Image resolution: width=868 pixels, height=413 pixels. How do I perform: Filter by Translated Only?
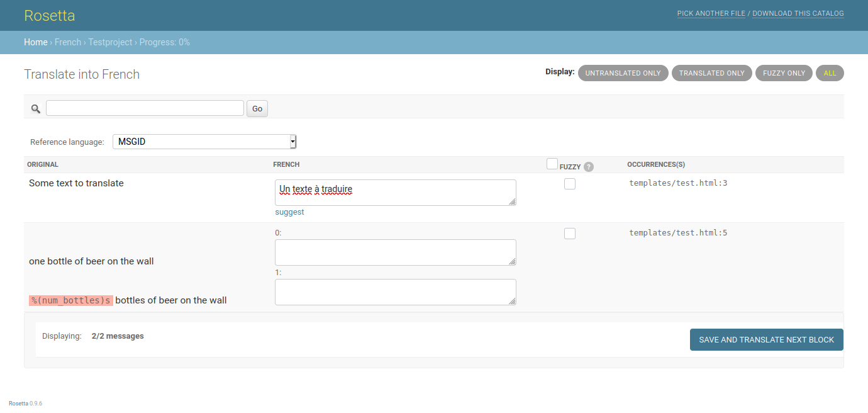[x=711, y=73]
